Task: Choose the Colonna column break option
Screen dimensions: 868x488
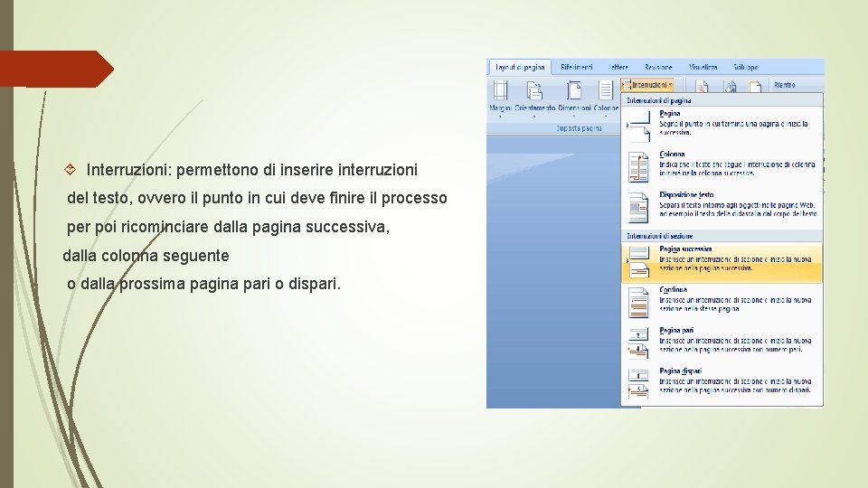Action: (x=722, y=166)
